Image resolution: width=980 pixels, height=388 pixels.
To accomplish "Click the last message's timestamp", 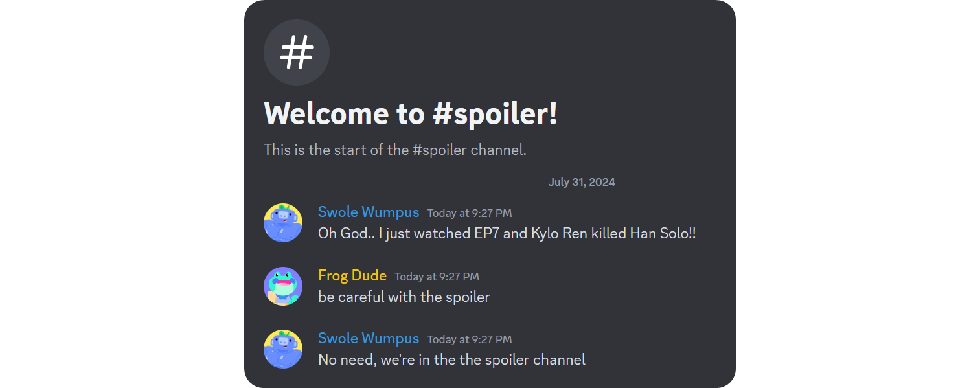I will pos(469,339).
